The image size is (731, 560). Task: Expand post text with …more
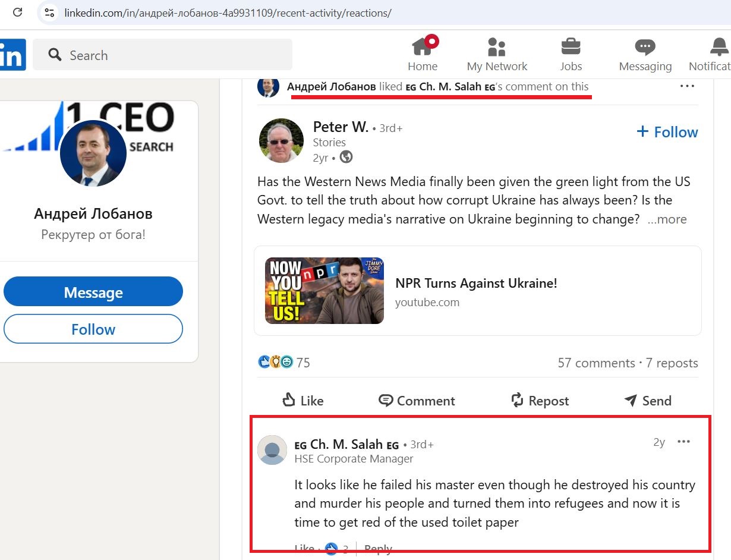(x=667, y=219)
